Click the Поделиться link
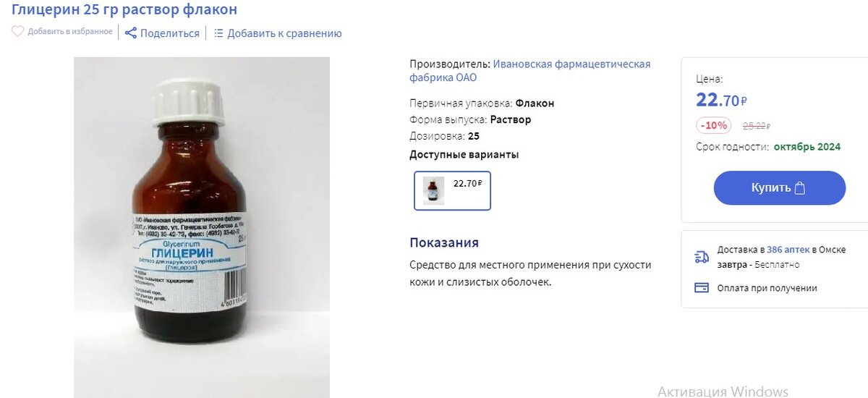868x398 pixels. (x=170, y=33)
